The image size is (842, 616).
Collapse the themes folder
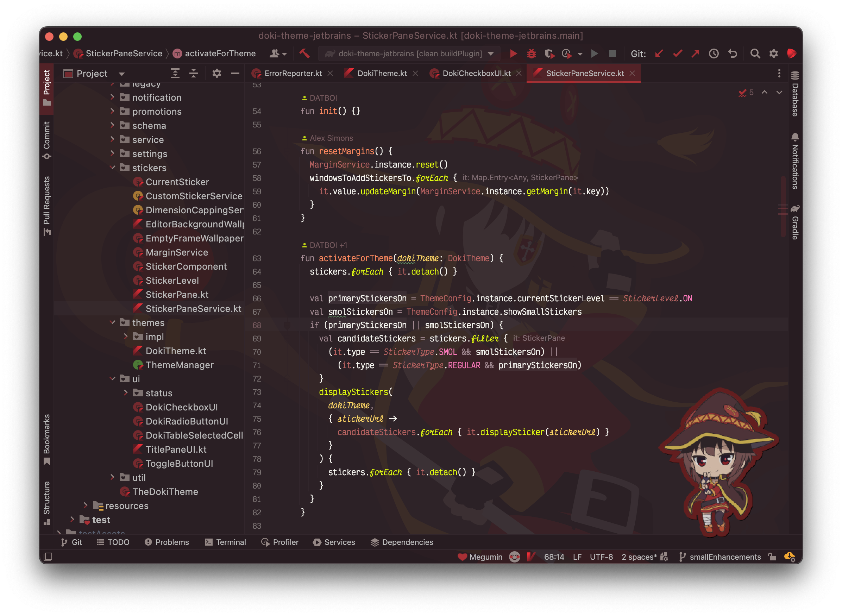(x=112, y=322)
